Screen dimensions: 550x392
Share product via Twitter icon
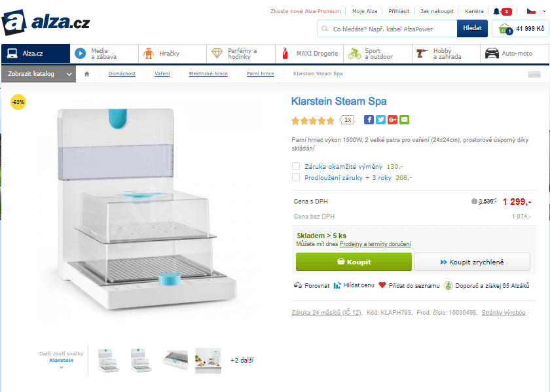pos(380,120)
